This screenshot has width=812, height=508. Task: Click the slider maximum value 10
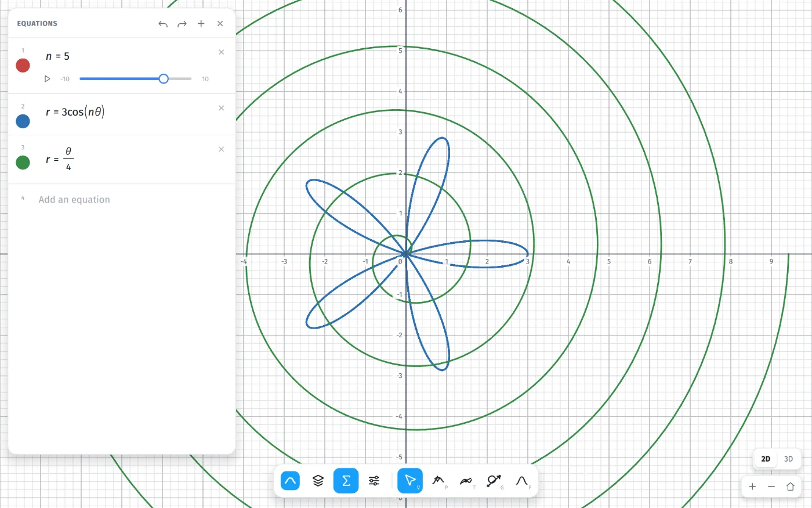pyautogui.click(x=205, y=79)
